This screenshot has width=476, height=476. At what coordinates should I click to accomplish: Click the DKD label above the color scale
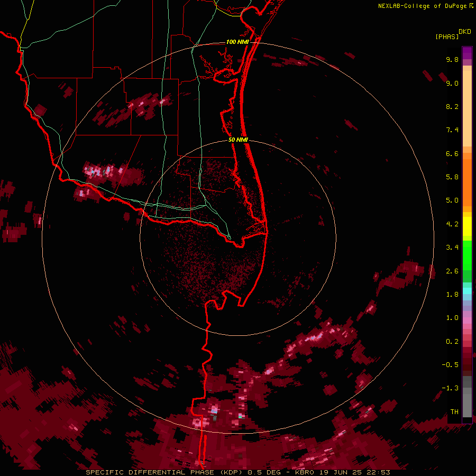pyautogui.click(x=465, y=32)
